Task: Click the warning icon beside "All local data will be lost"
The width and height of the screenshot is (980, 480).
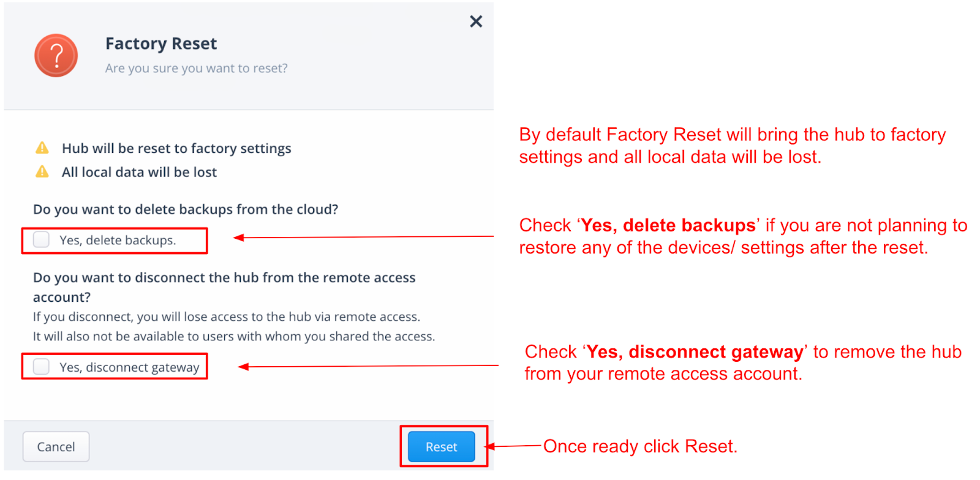Action: (41, 171)
